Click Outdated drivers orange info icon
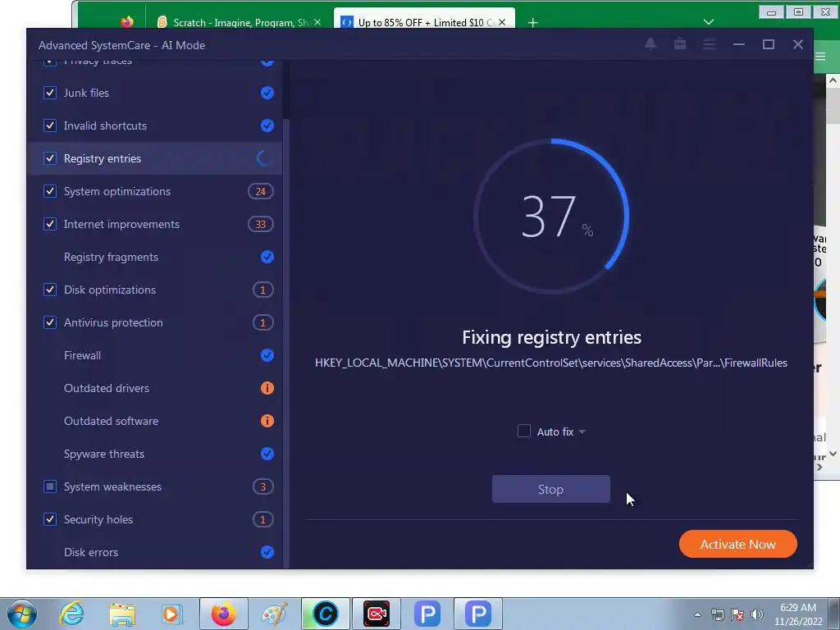The height and width of the screenshot is (630, 840). pos(267,388)
